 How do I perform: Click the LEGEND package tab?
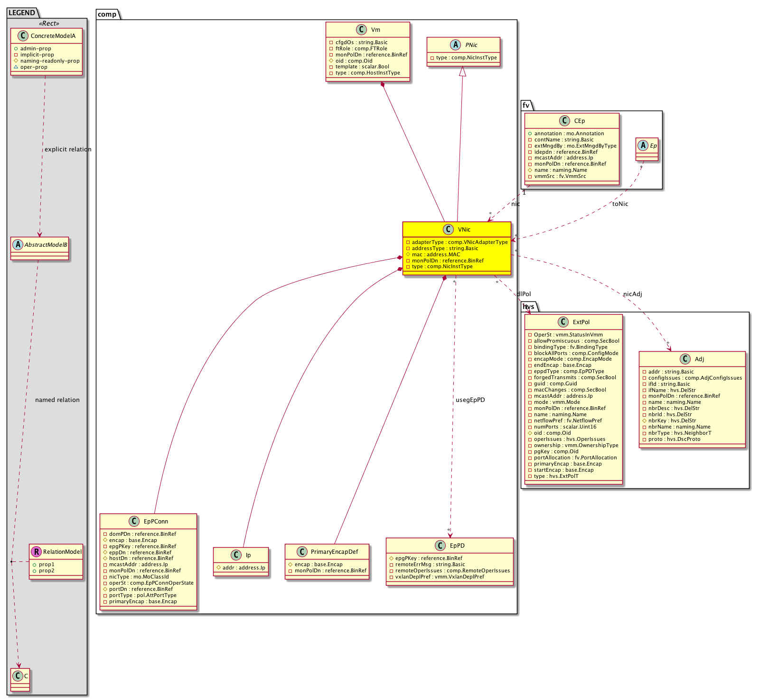[x=22, y=13]
